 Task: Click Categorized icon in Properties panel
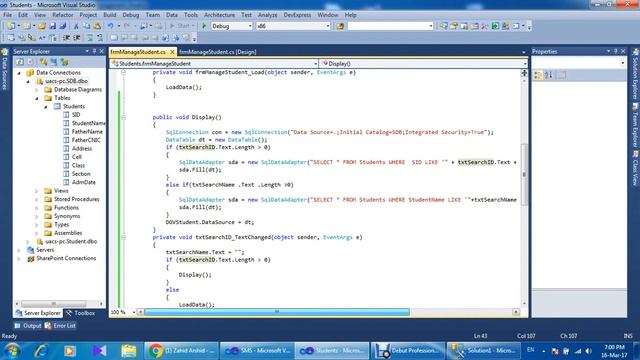point(538,75)
